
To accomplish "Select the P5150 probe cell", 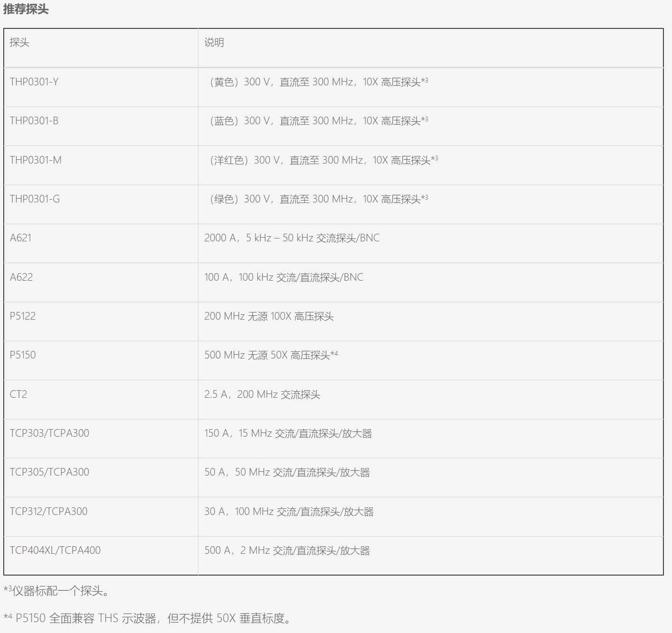I will pos(23,355).
